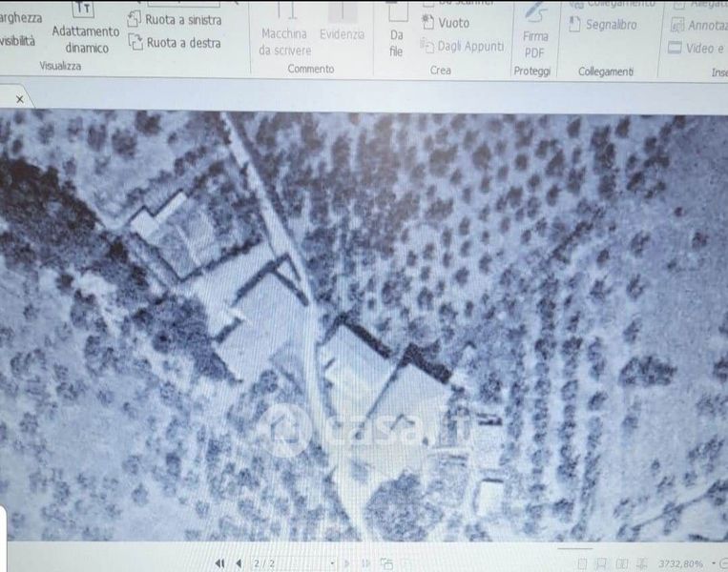Screen dimensions: 728x572
Task: Go to the first page
Action: [220, 563]
